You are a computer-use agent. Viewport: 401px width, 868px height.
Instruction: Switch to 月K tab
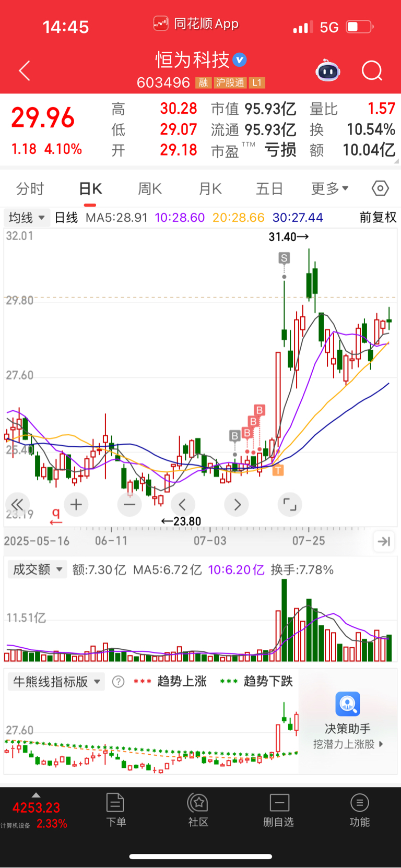210,188
